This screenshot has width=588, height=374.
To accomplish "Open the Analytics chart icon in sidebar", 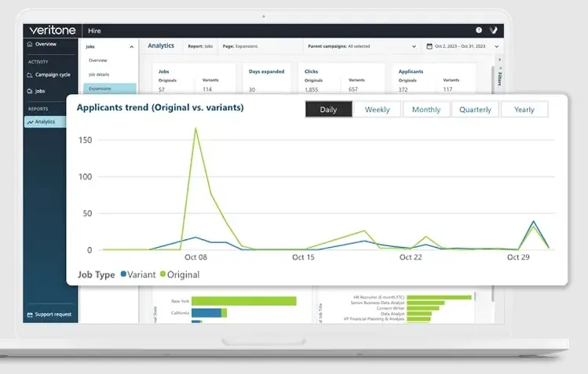I will coord(30,122).
